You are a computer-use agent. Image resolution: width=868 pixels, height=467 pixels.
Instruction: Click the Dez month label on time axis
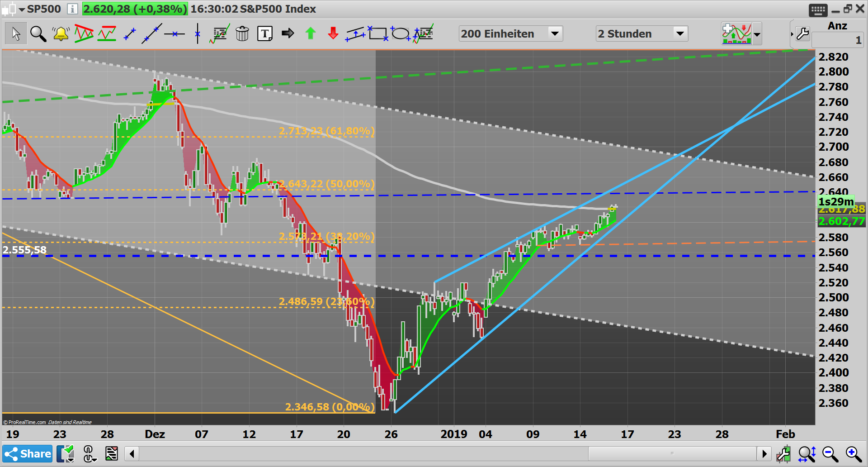[155, 434]
